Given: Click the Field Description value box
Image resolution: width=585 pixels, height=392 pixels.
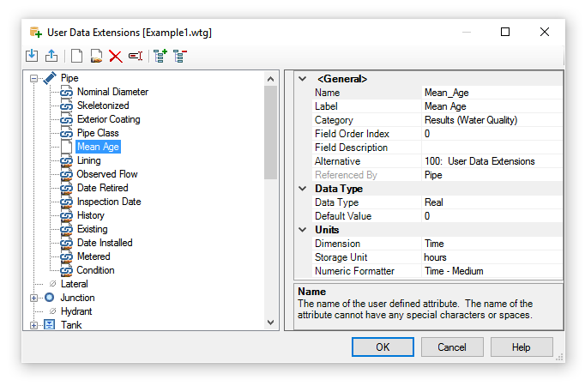Looking at the screenshot, I should tap(492, 148).
